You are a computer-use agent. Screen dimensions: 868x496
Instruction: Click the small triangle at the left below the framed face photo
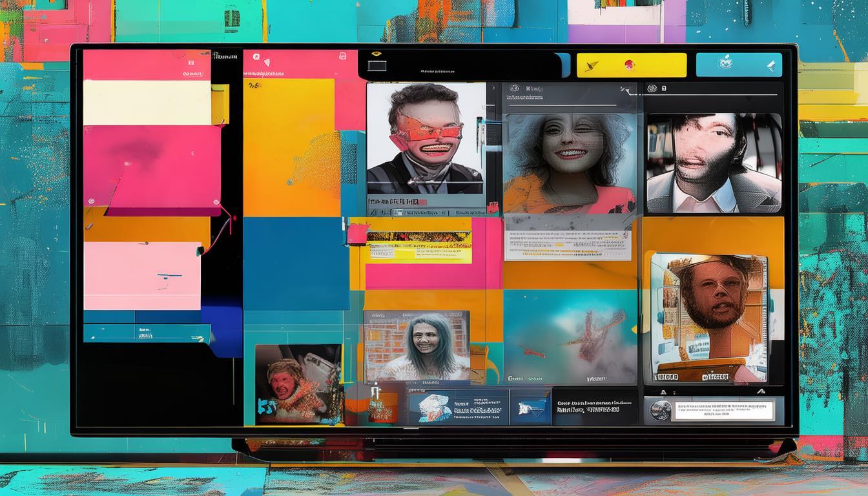coord(663,391)
